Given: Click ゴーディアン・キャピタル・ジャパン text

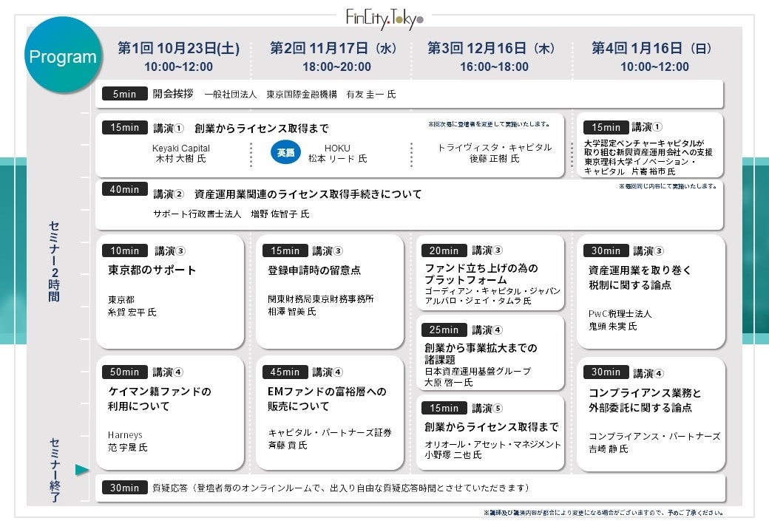Looking at the screenshot, I should coord(492,291).
